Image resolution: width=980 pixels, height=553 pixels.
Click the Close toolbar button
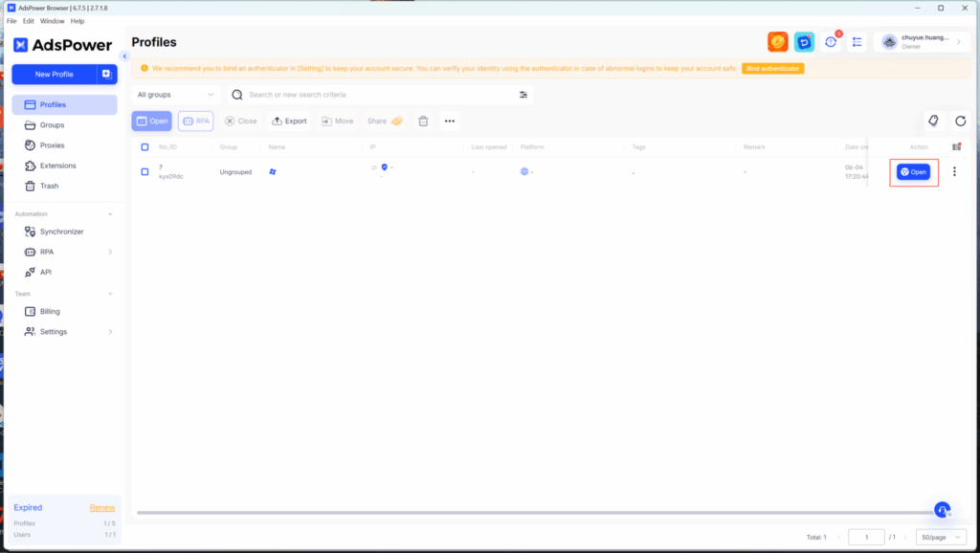(240, 122)
